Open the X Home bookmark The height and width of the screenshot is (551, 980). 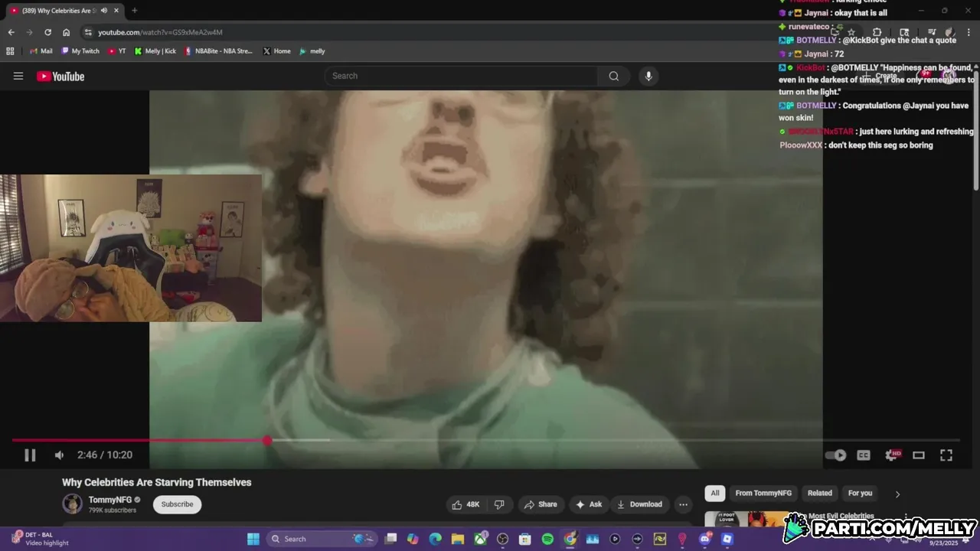tap(276, 51)
